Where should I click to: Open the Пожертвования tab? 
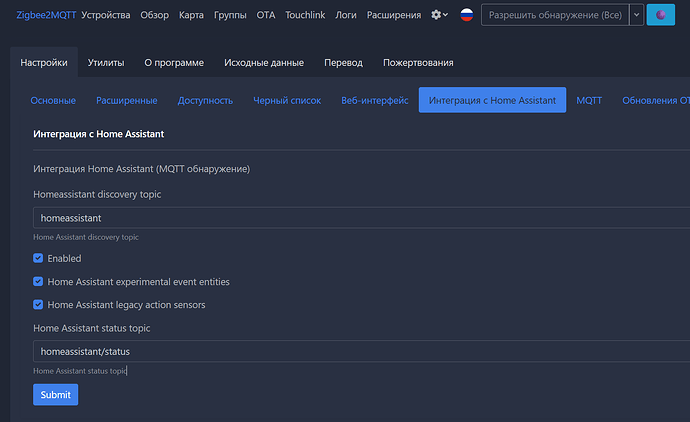418,62
